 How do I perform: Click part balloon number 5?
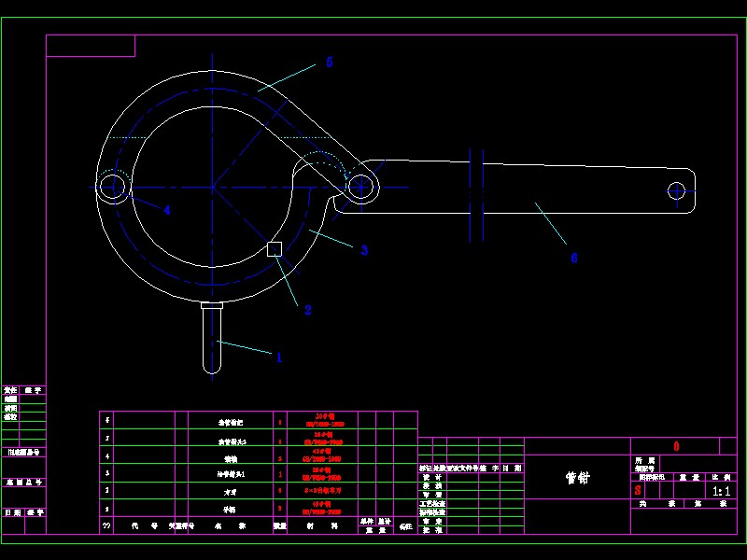pyautogui.click(x=330, y=62)
